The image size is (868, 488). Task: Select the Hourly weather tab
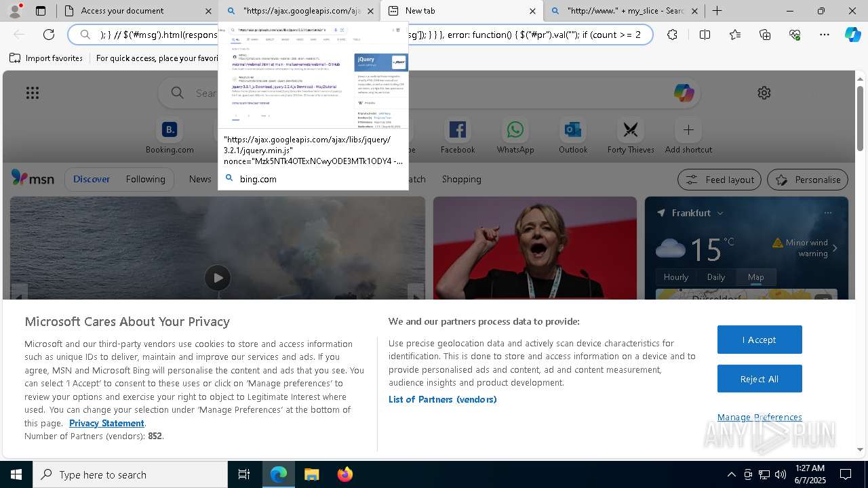tap(676, 277)
